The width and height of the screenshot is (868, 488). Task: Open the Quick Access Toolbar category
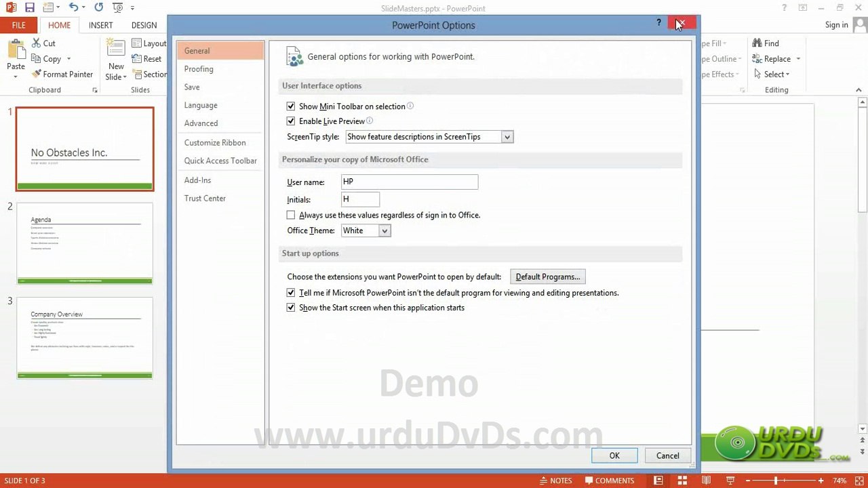coord(220,161)
